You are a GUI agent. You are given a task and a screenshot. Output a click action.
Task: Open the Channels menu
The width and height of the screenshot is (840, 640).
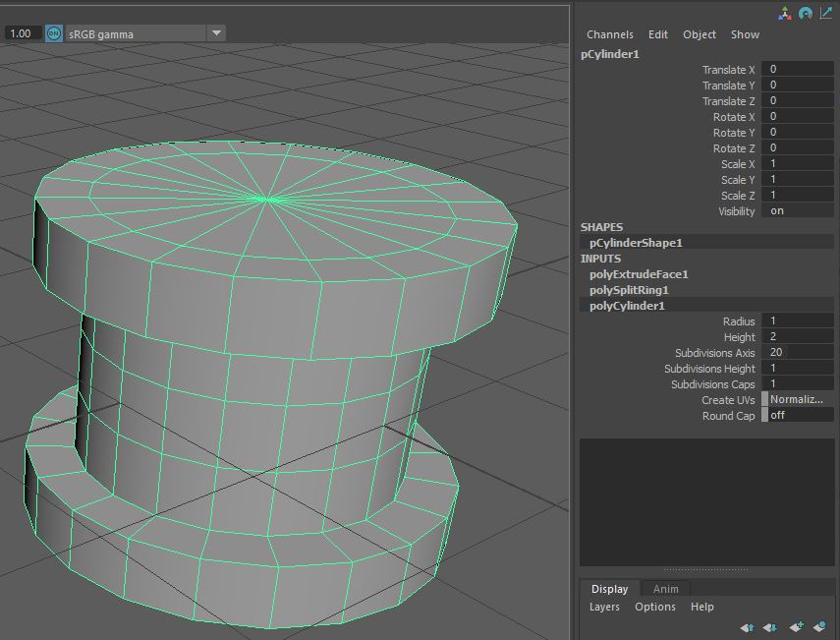(x=609, y=34)
